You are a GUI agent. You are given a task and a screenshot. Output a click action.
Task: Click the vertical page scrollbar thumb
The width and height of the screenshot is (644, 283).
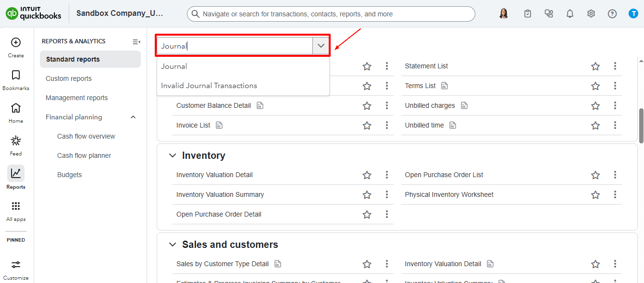click(x=641, y=125)
